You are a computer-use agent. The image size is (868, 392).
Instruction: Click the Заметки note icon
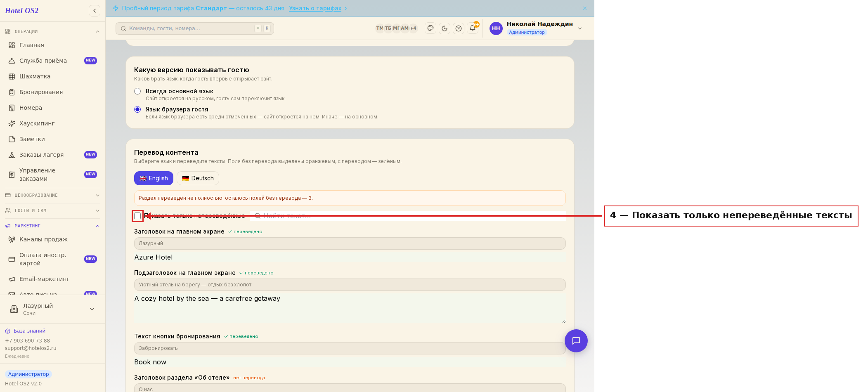pos(12,139)
